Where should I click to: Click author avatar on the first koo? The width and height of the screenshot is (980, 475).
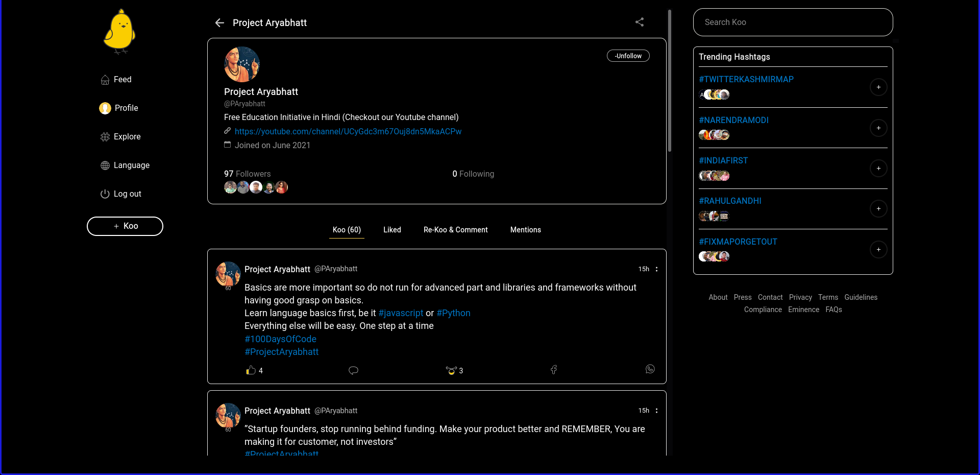click(x=228, y=274)
